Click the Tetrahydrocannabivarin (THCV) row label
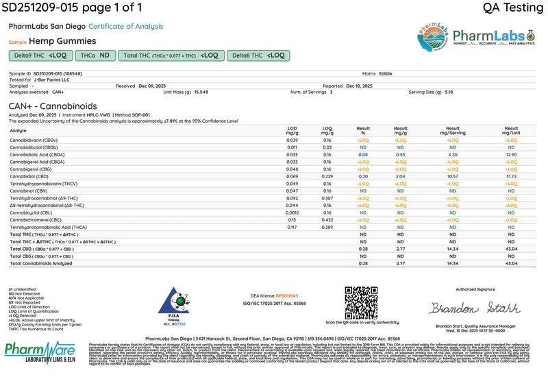The image size is (548, 392). [x=44, y=184]
